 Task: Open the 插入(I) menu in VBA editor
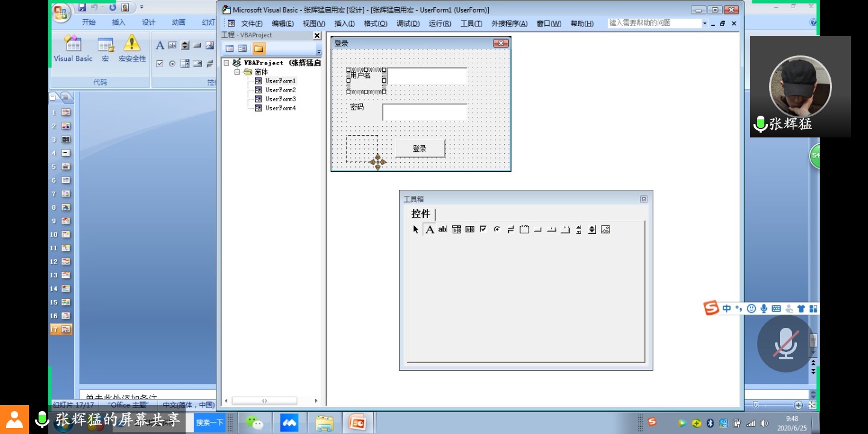[x=344, y=24]
